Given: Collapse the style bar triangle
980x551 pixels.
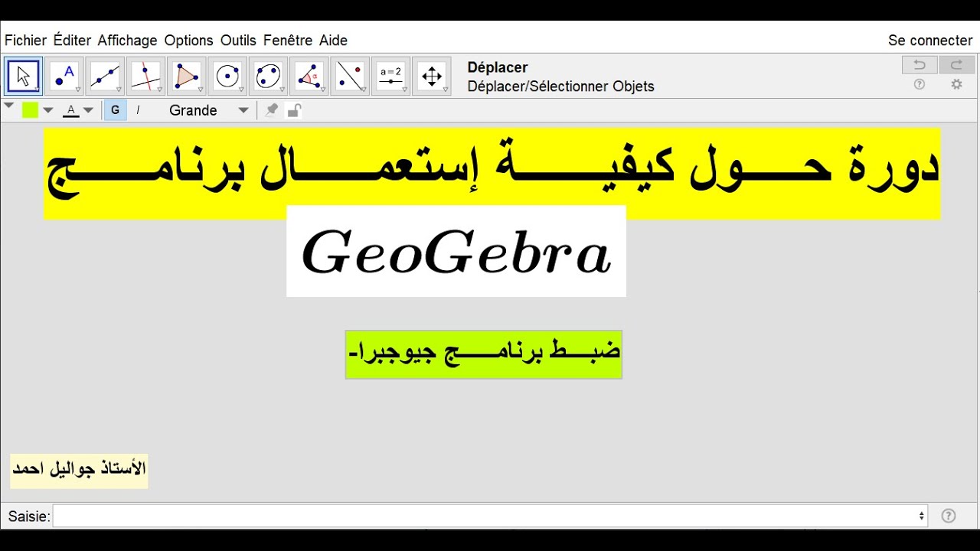Looking at the screenshot, I should coord(9,106).
